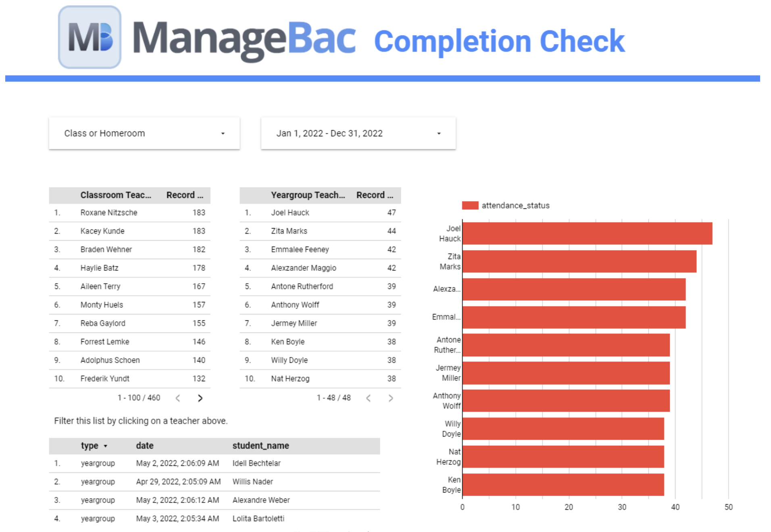Select Kacey Kunde row
The height and width of the screenshot is (532, 771).
point(129,231)
